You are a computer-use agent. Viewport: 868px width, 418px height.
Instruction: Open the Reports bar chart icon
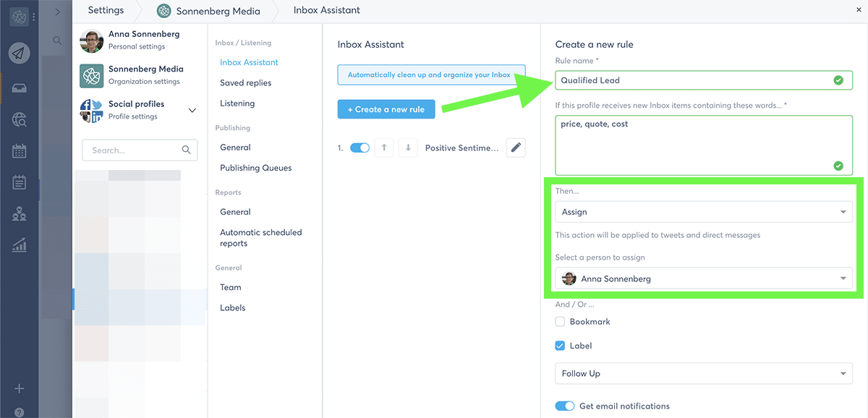click(20, 245)
